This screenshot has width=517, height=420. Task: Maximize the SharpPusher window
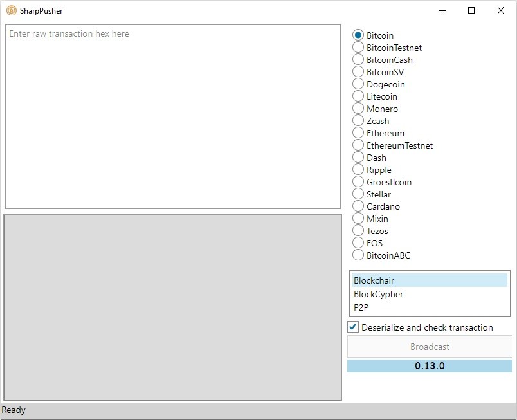[471, 10]
